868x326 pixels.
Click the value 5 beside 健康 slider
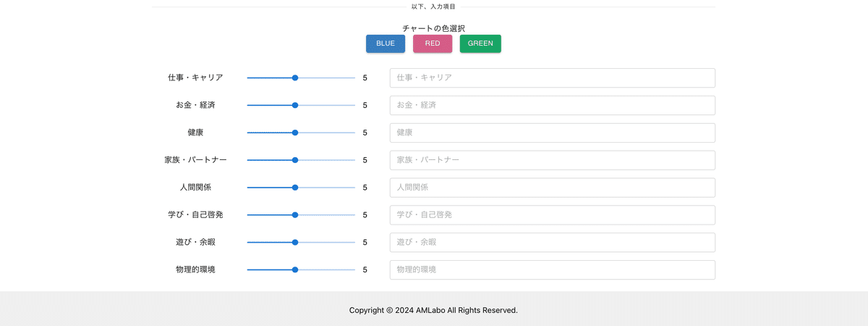(x=365, y=133)
